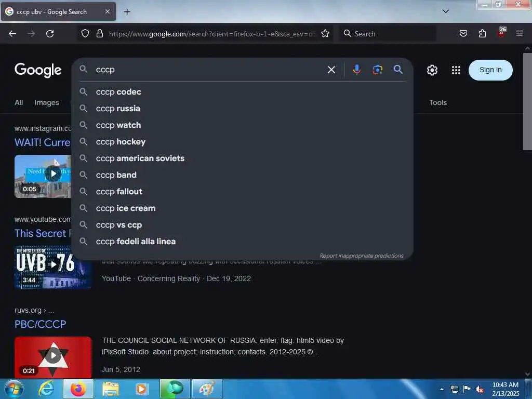Open the taskbar clock showing 10:43 AM
This screenshot has height=399, width=532.
click(506, 389)
